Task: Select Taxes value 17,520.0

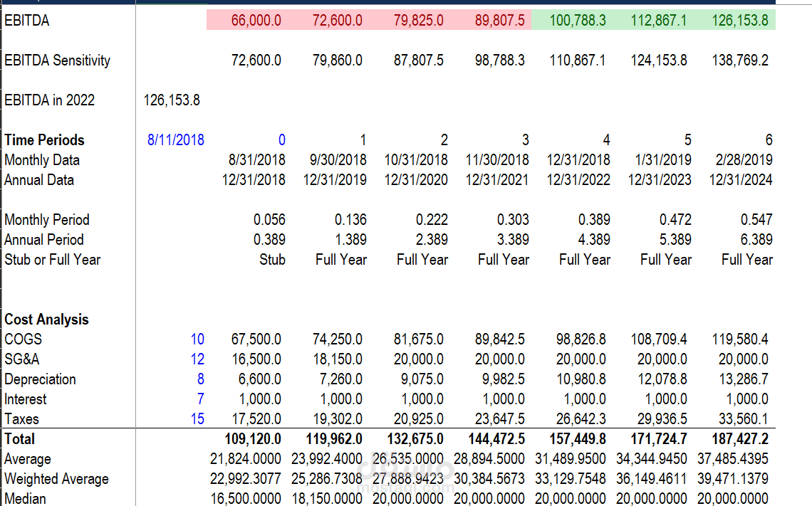Action: click(x=256, y=418)
